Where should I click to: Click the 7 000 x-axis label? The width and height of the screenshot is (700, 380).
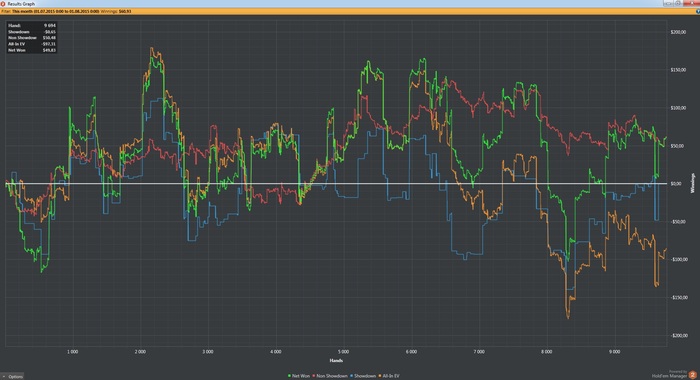point(479,352)
